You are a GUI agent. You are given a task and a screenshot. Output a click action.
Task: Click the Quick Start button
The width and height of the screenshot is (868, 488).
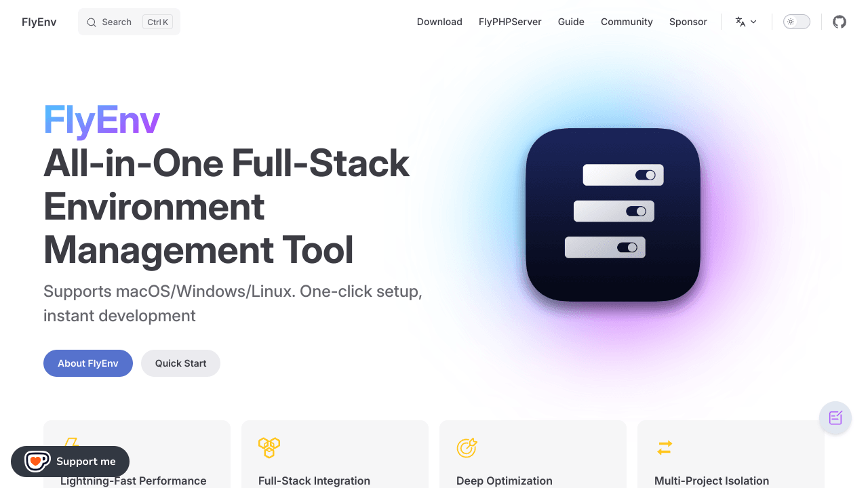click(x=180, y=363)
